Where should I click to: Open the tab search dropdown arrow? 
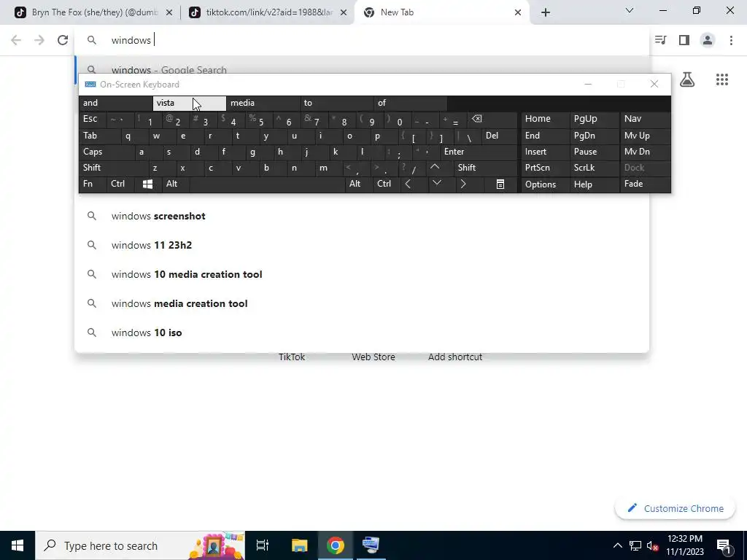629,10
